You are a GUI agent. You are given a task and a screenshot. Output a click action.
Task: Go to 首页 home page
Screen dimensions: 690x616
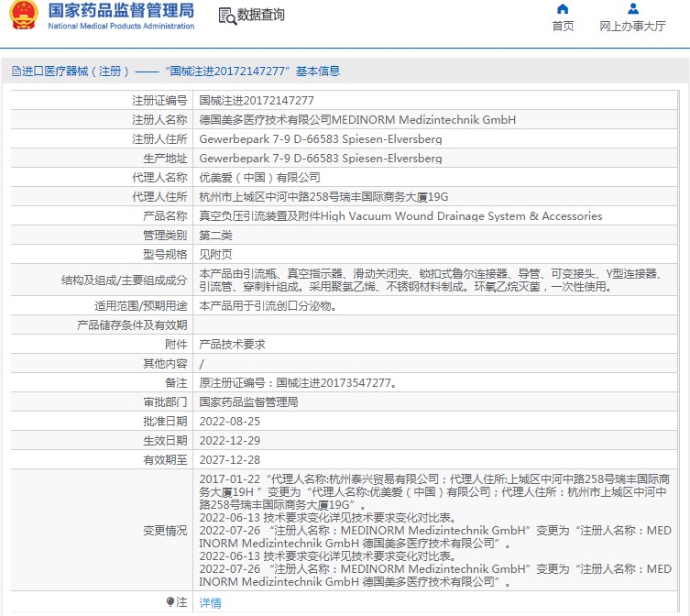(563, 26)
